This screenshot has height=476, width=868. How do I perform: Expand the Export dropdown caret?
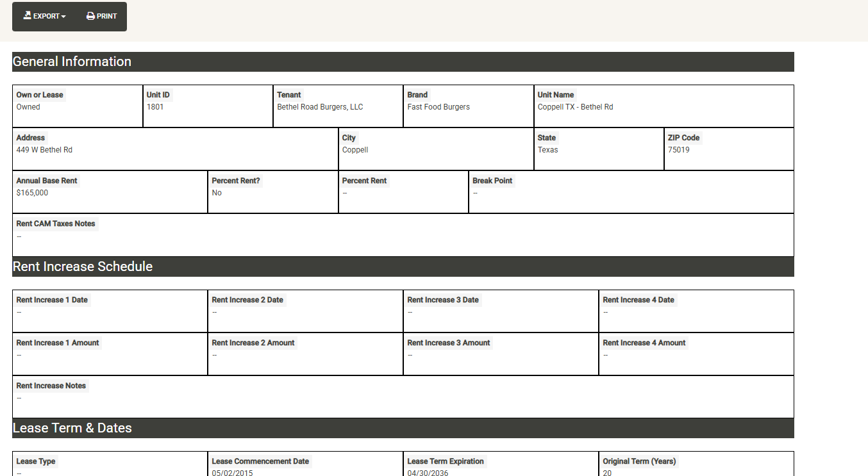(63, 17)
